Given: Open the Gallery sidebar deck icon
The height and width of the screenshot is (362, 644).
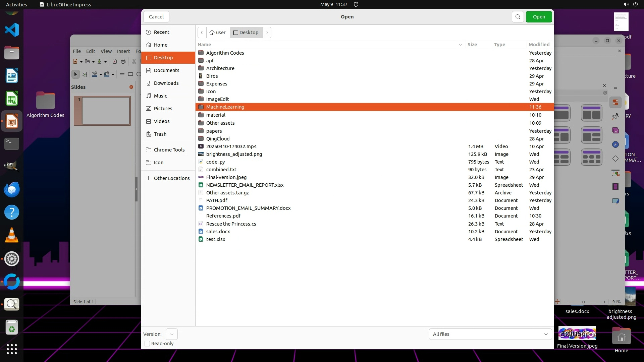Looking at the screenshot, I should 615,130.
